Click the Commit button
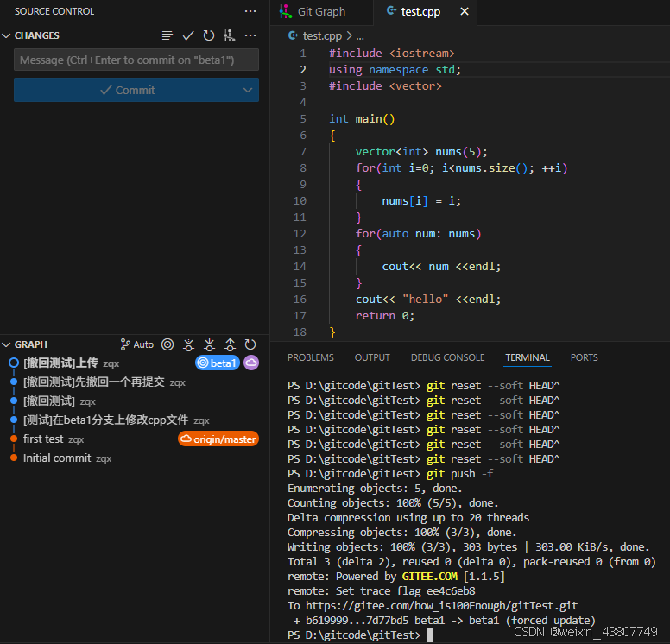Viewport: 670px width, 644px height. tap(126, 90)
